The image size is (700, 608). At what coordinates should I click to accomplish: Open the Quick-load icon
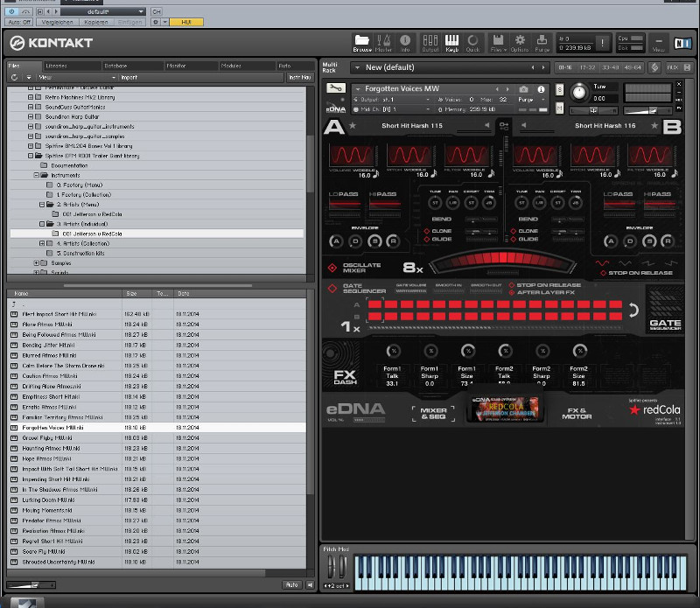472,43
